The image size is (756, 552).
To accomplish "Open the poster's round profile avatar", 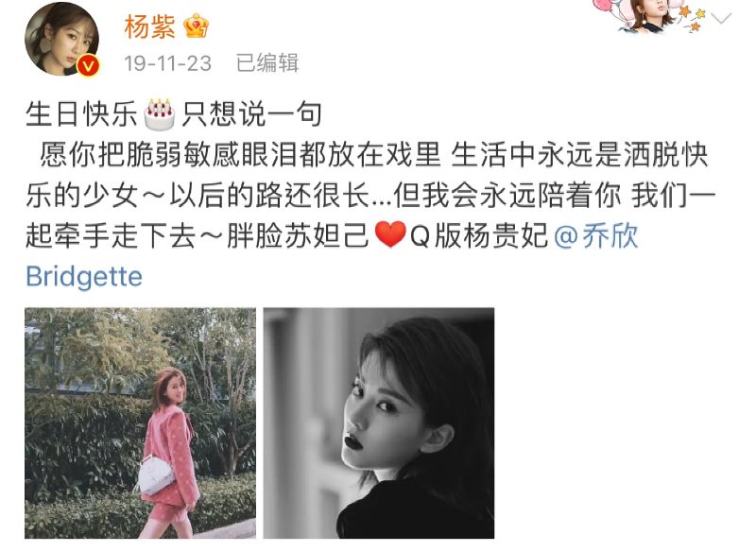I will 61,39.
